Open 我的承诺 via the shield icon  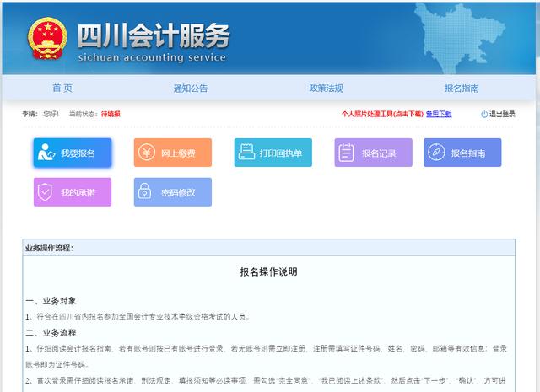46,192
